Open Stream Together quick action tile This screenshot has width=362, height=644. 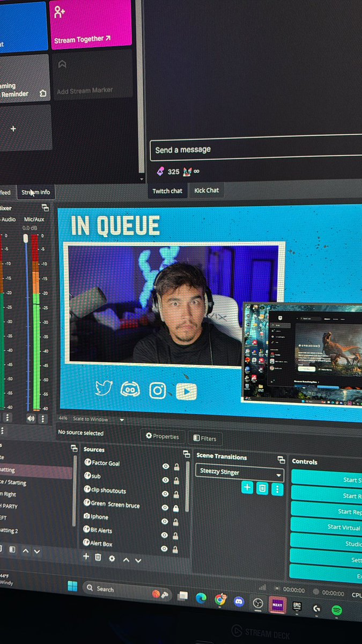(91, 24)
